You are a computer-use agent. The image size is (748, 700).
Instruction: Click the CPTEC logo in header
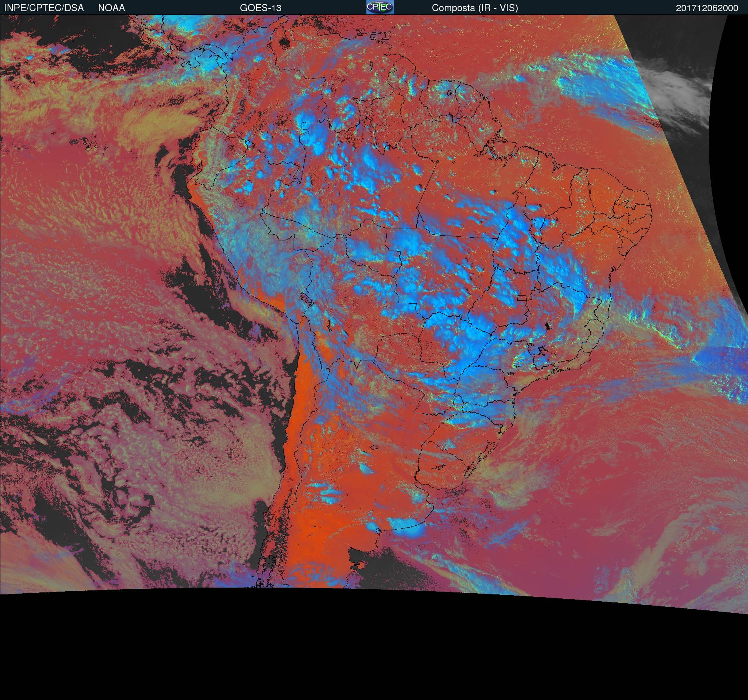pyautogui.click(x=380, y=7)
